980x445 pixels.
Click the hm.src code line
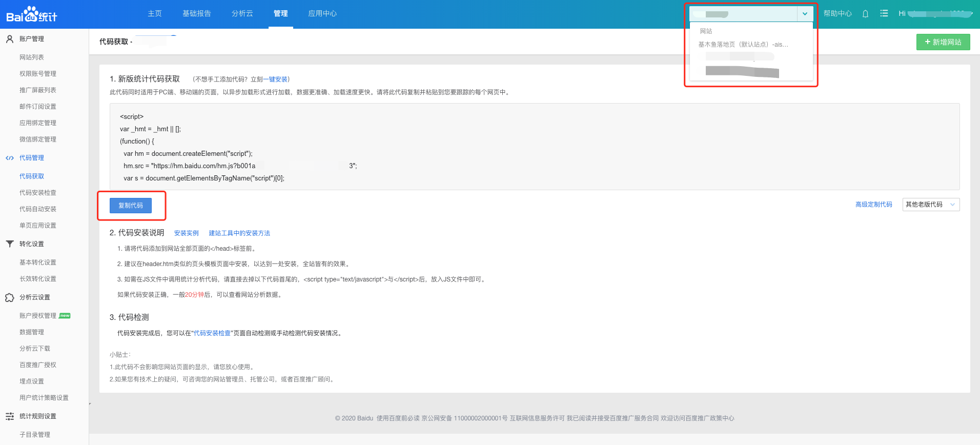tap(240, 166)
